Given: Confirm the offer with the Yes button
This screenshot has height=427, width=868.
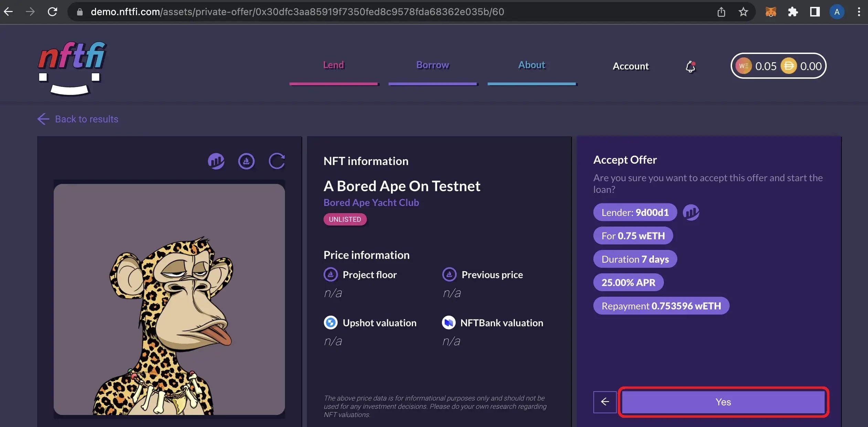Looking at the screenshot, I should click(x=723, y=402).
